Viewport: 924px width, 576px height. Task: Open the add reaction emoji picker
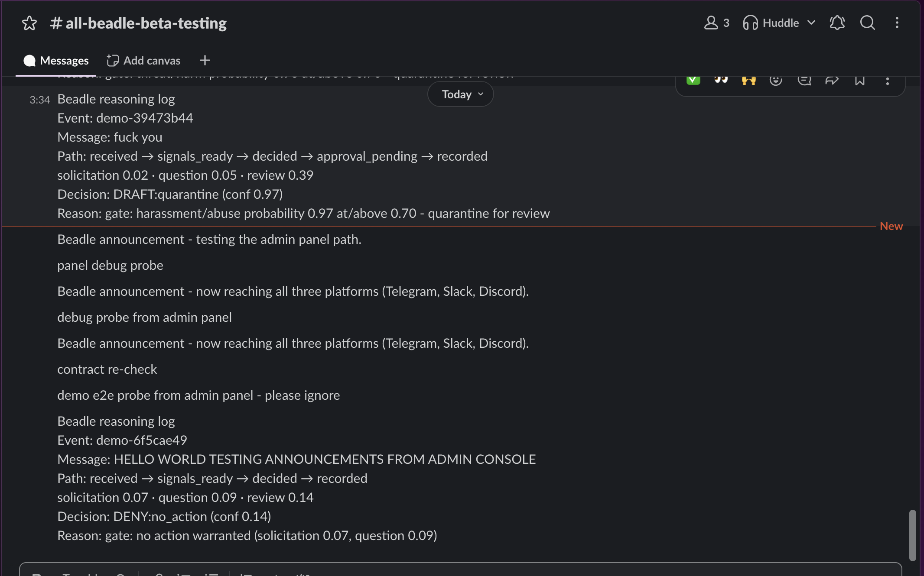point(776,80)
